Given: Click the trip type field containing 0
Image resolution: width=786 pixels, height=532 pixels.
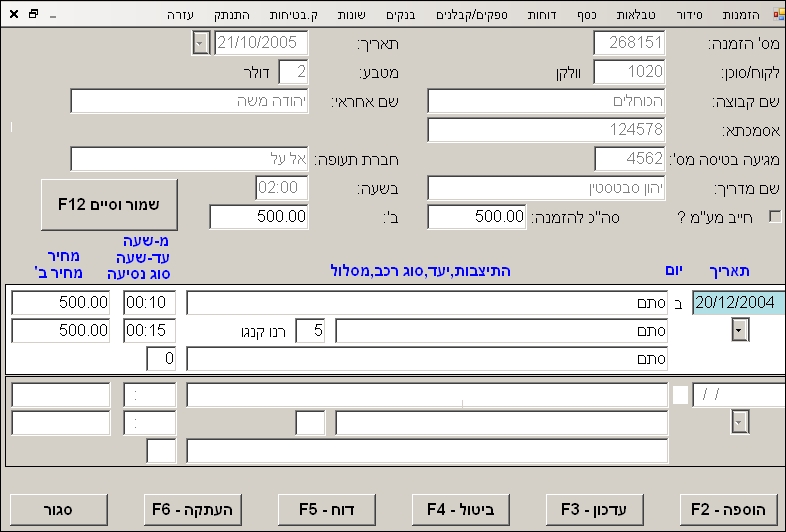Looking at the screenshot, I should pos(161,359).
